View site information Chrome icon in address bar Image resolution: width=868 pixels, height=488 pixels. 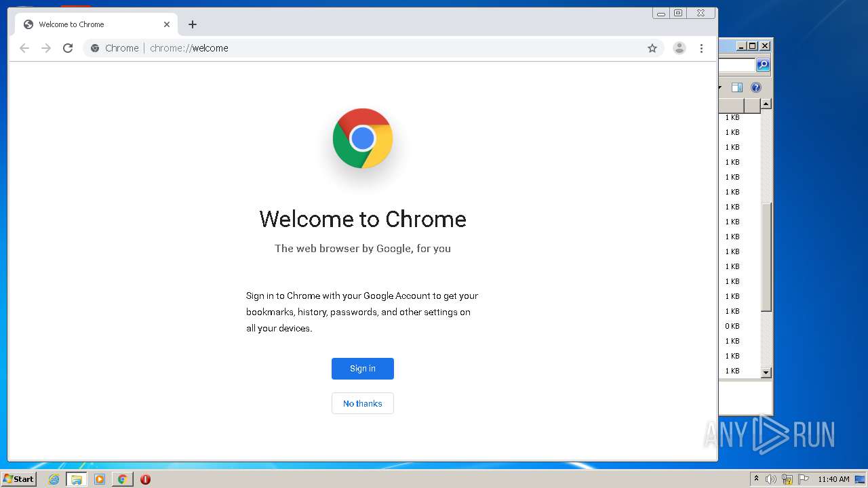click(95, 48)
